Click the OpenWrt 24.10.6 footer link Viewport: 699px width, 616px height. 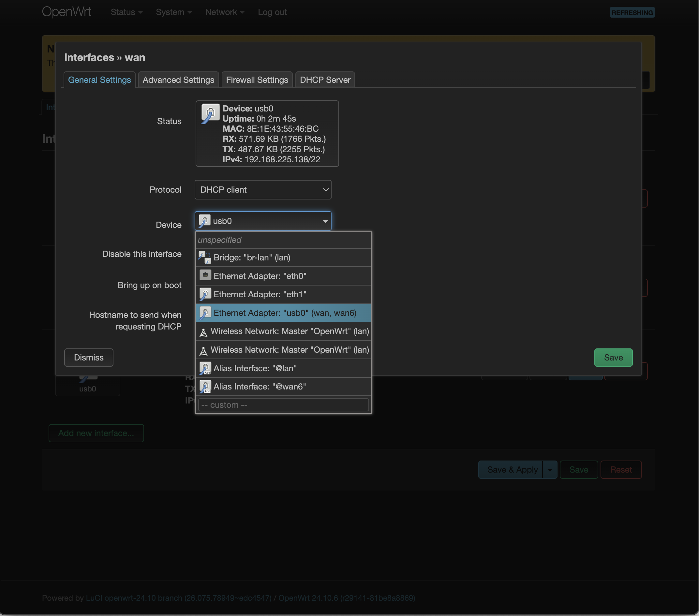click(347, 598)
